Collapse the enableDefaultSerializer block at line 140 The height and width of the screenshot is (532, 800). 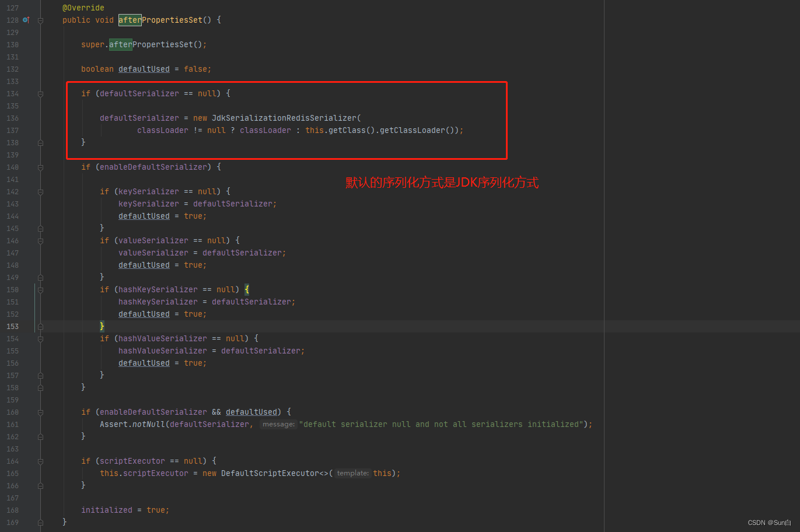point(40,167)
